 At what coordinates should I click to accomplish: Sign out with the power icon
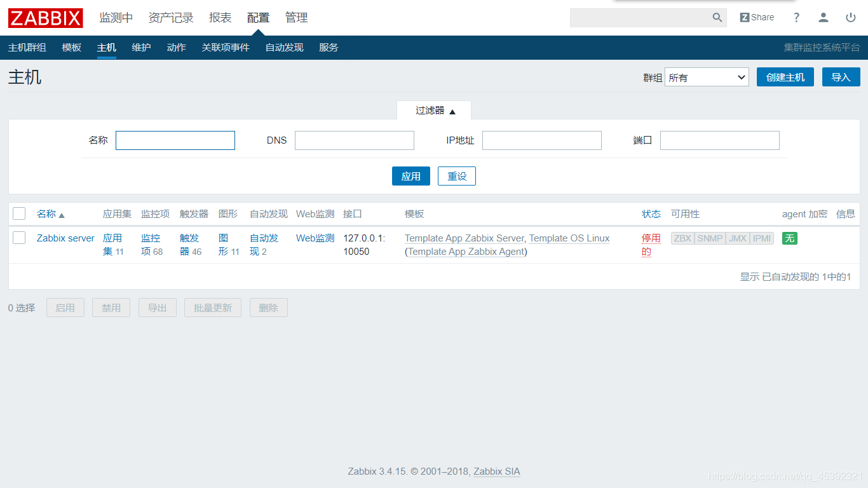[x=851, y=18]
